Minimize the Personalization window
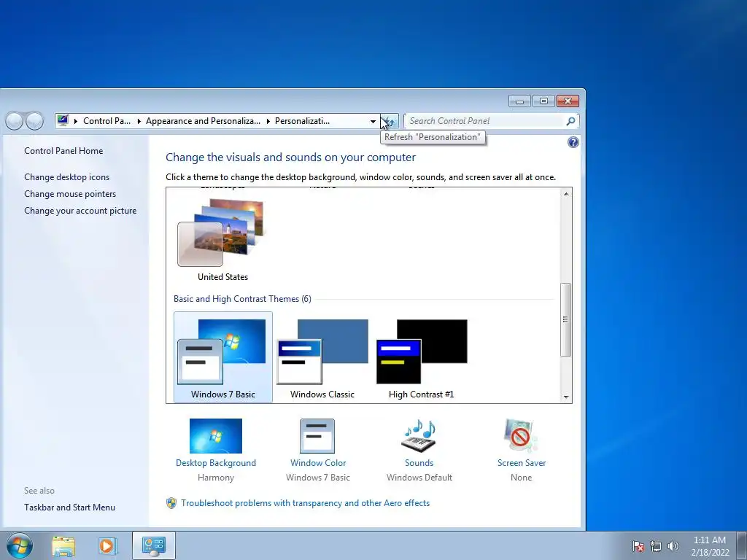 pyautogui.click(x=519, y=101)
